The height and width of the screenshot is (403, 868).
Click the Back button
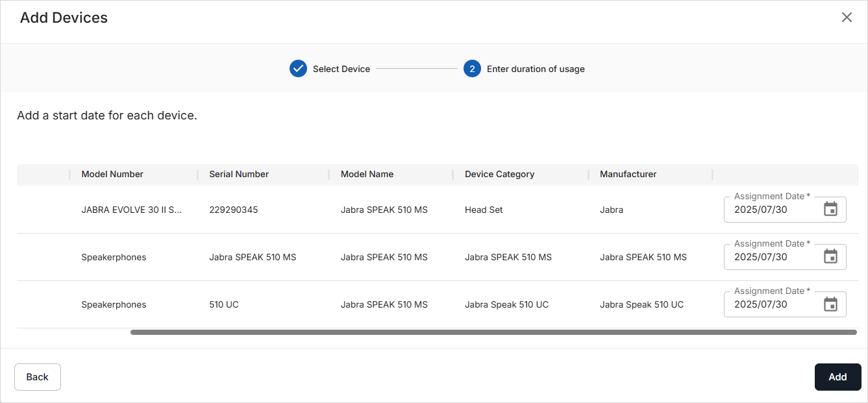[38, 377]
